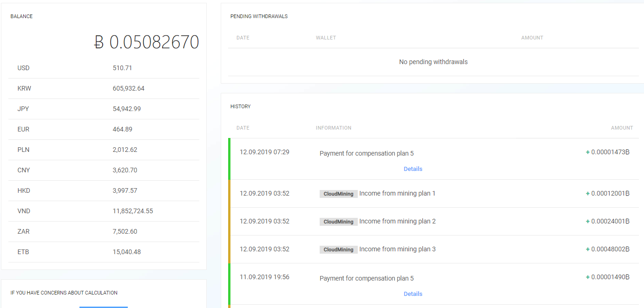The width and height of the screenshot is (644, 308).
Task: Click compensation plan 5 text dated 12.09.2019
Action: coord(367,153)
